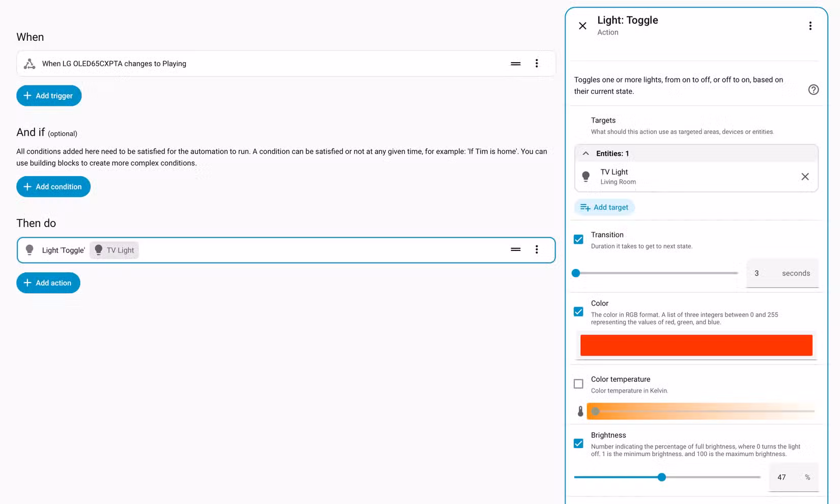Open the help icon next to the toggle description
The image size is (840, 504).
tap(813, 90)
